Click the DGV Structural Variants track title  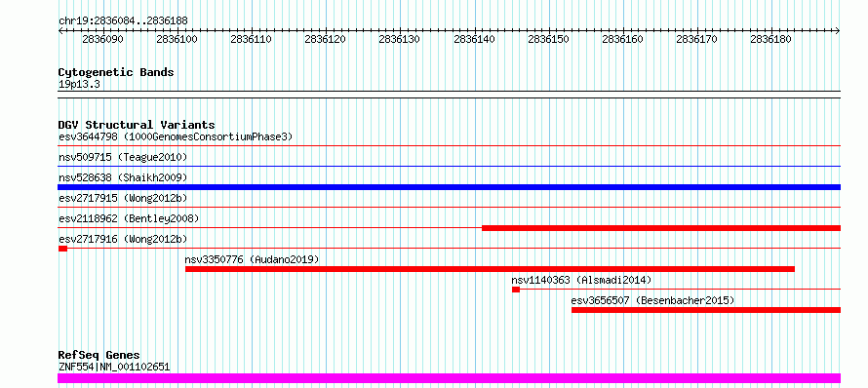pyautogui.click(x=137, y=125)
